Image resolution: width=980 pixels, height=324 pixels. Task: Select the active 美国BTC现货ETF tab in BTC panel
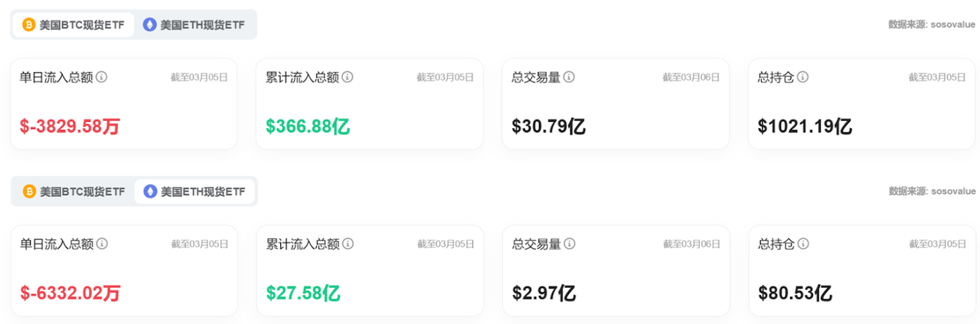point(73,25)
